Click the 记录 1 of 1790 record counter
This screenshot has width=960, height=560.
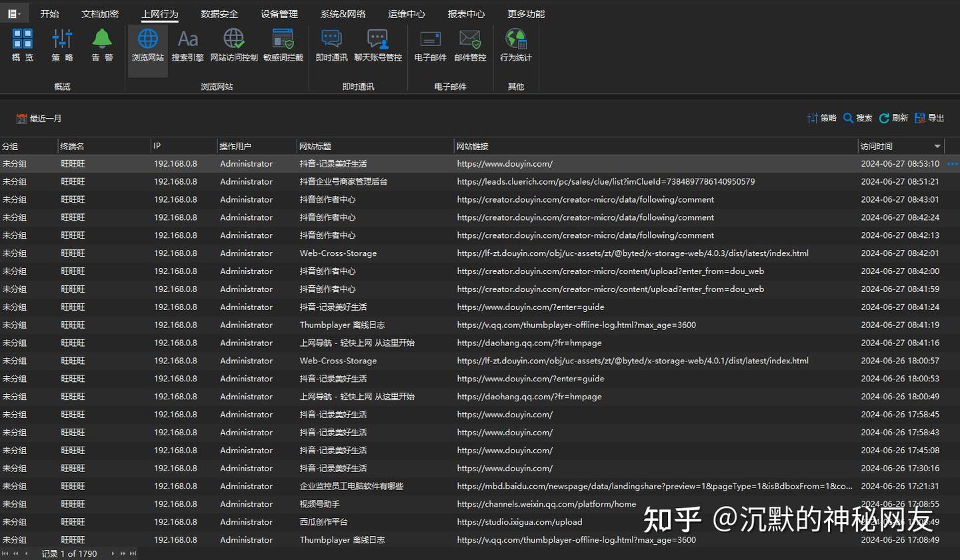click(x=69, y=553)
